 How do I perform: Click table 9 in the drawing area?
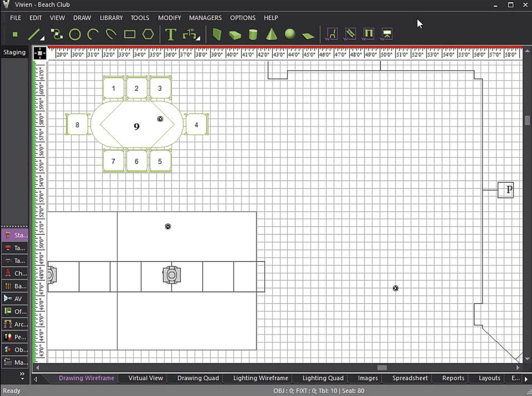(x=136, y=126)
